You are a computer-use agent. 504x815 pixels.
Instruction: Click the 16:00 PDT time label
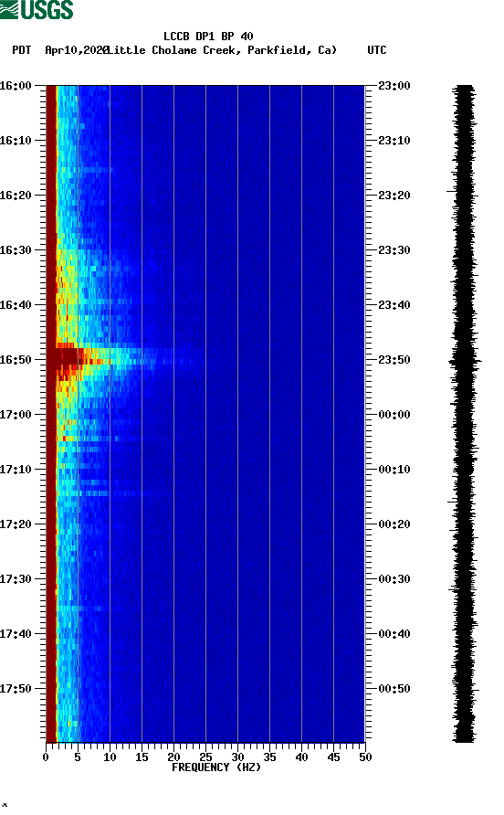[x=16, y=86]
